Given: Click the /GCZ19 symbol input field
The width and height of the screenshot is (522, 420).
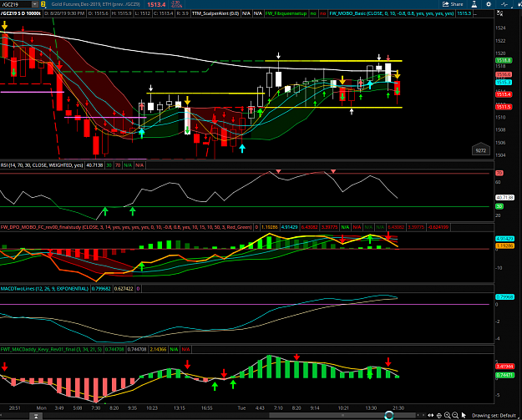Looking at the screenshot, I should click(16, 4).
